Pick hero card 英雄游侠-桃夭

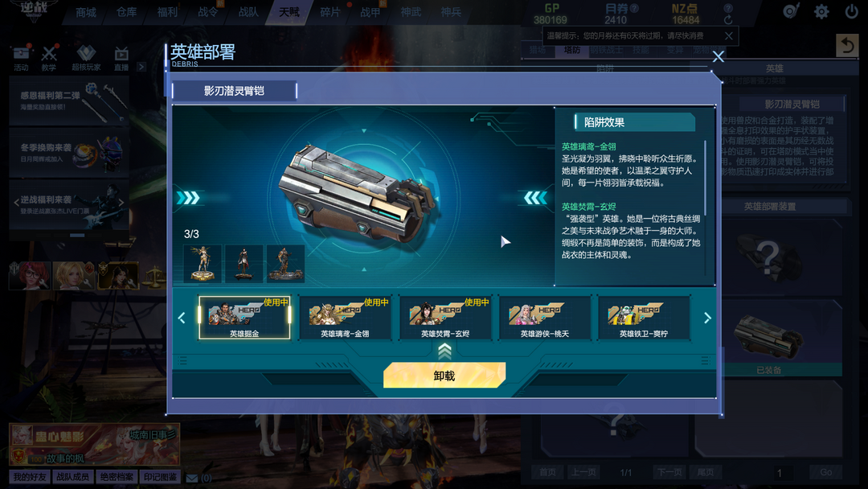[545, 318]
